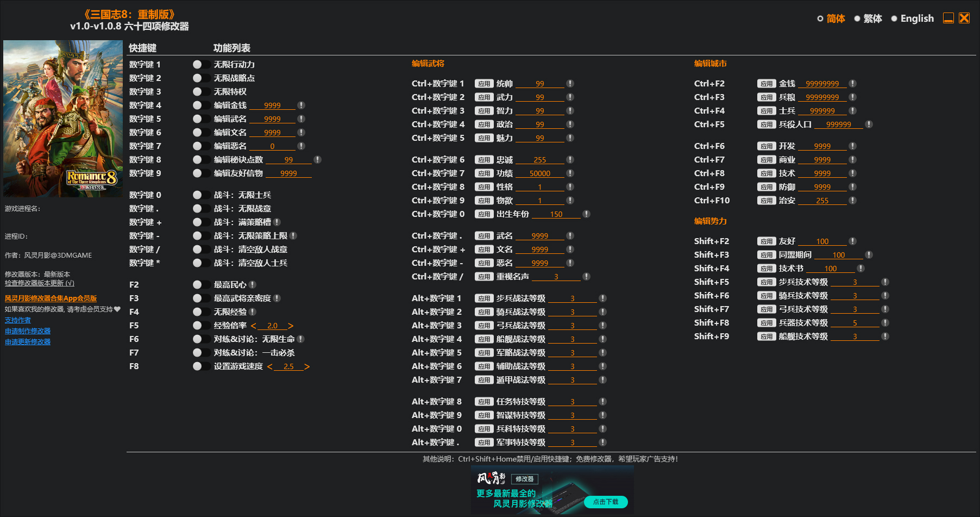Click the 编辑金钱 value input field
This screenshot has width=980, height=517.
click(272, 105)
